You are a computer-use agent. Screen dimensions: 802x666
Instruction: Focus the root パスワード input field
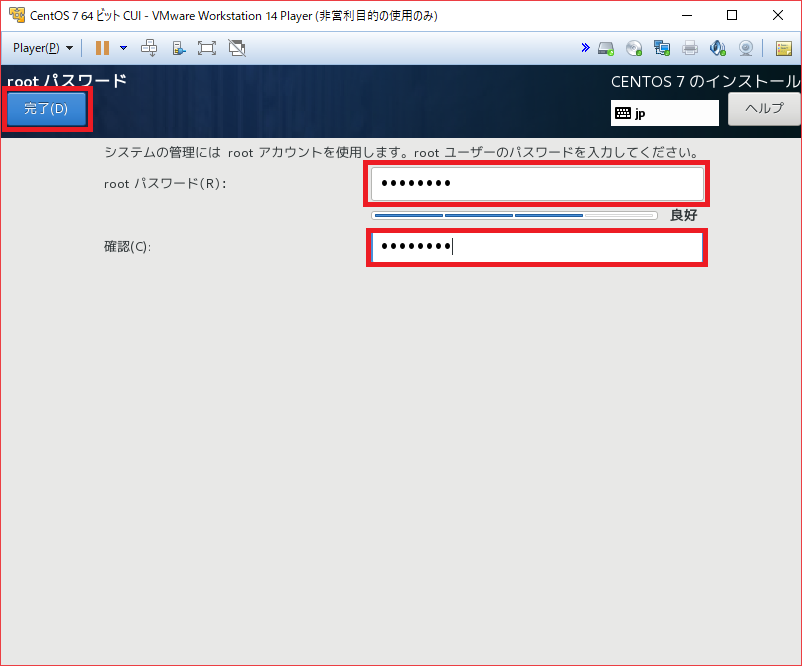[537, 184]
